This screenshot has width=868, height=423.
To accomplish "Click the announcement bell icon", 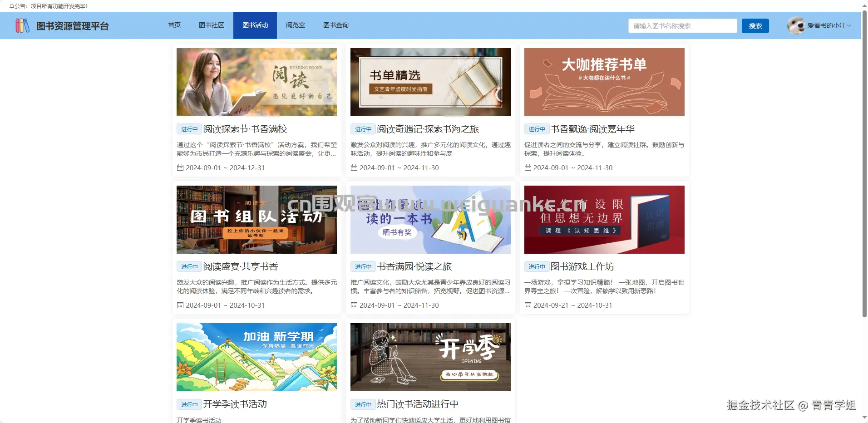I will tap(11, 6).
